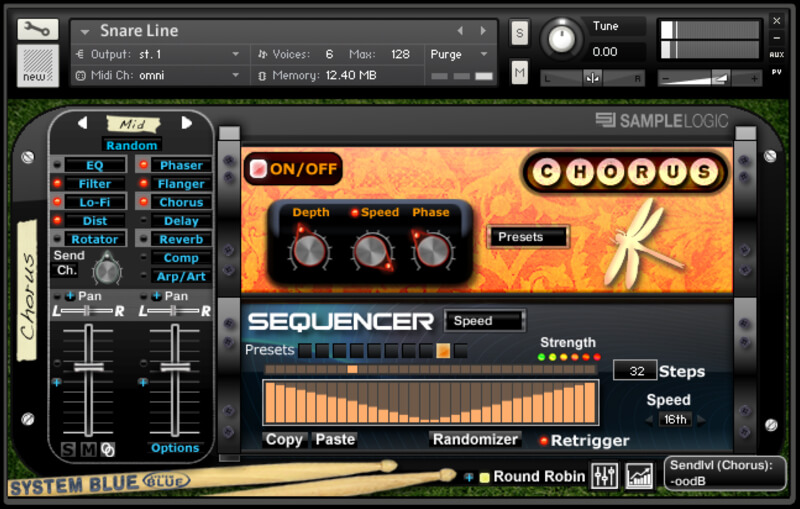The height and width of the screenshot is (509, 800).
Task: Click the solo S button in the header
Action: tap(519, 33)
